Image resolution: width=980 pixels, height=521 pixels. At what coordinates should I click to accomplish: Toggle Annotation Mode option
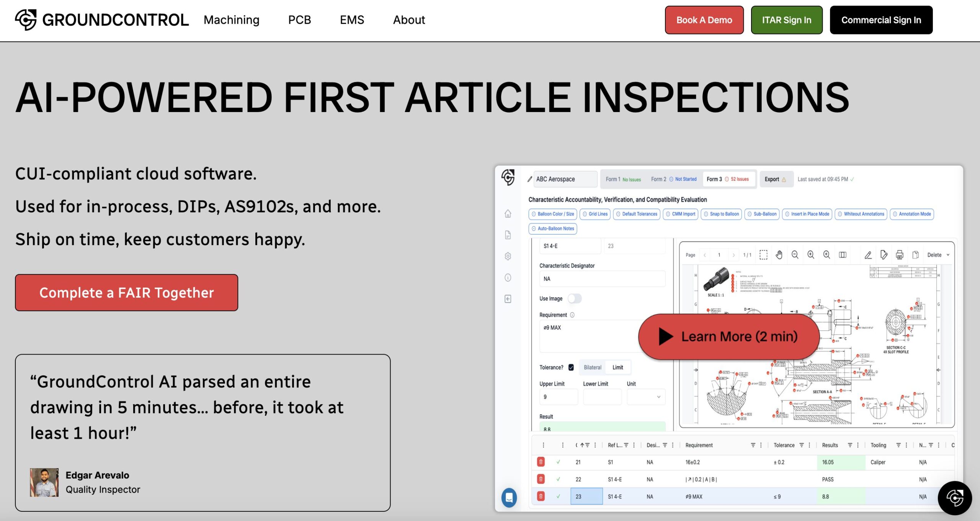click(x=912, y=214)
